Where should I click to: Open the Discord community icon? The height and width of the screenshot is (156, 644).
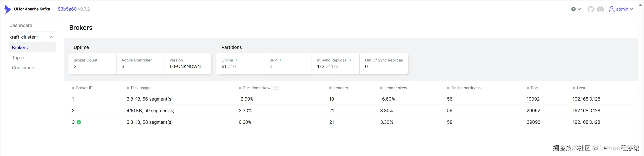[x=600, y=9]
